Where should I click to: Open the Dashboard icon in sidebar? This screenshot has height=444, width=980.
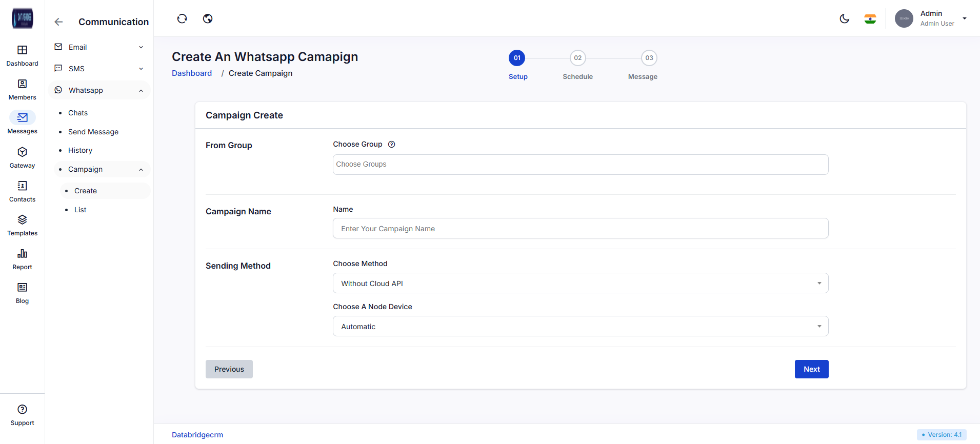(x=22, y=50)
